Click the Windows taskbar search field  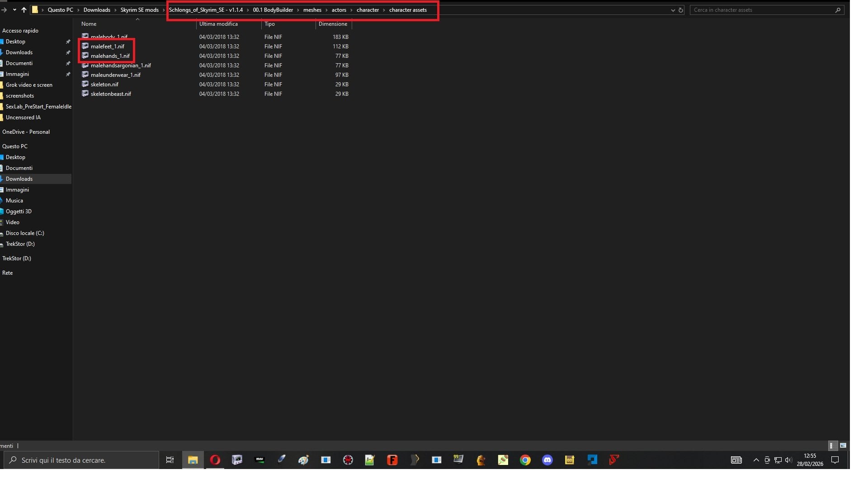pos(81,460)
